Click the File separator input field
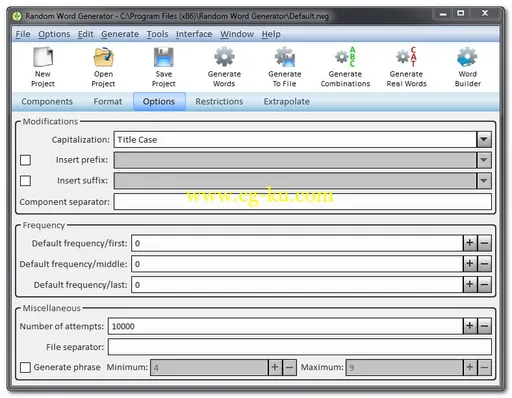Viewport: 512px width, 398px height. [300, 347]
